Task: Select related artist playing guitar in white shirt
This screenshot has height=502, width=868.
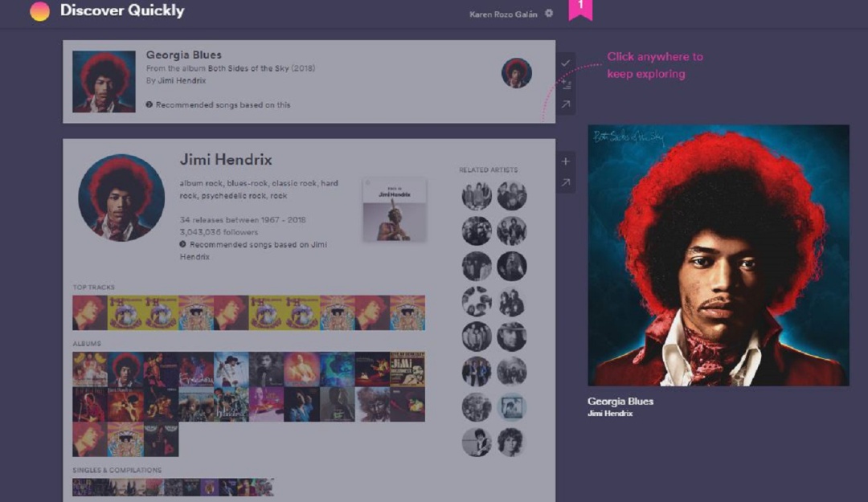Action: point(477,443)
